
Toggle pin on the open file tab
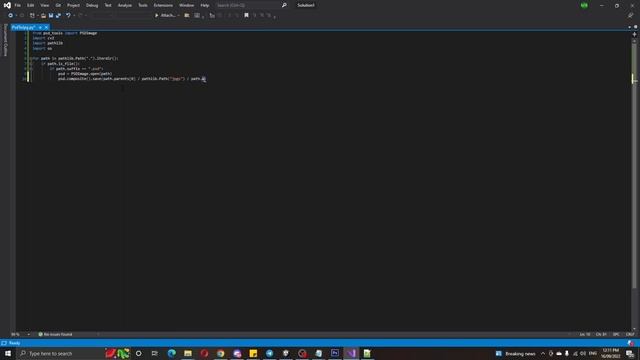tap(40, 27)
